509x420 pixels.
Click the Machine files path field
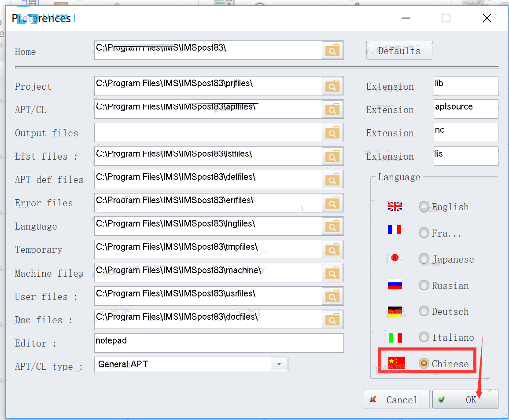click(208, 273)
